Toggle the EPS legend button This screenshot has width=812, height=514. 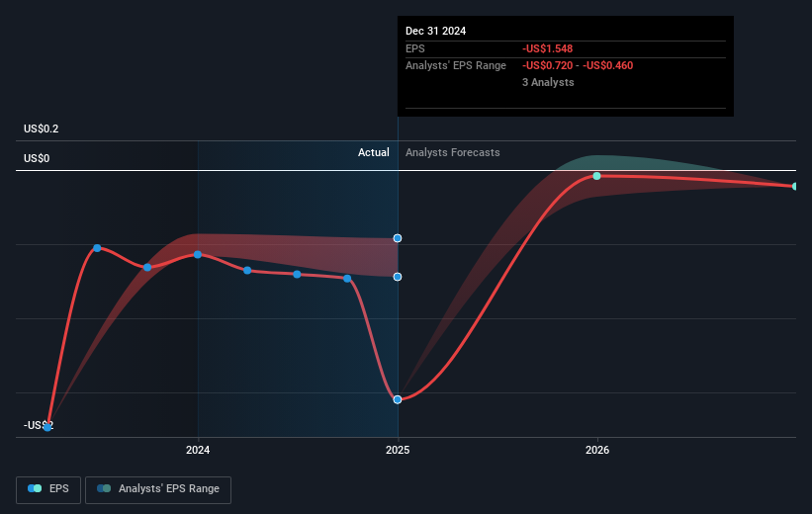pyautogui.click(x=48, y=489)
